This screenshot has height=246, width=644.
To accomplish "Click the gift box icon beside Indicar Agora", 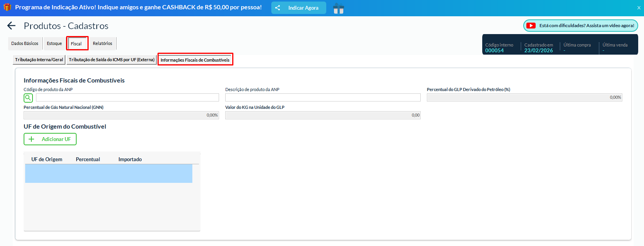I will (x=338, y=8).
